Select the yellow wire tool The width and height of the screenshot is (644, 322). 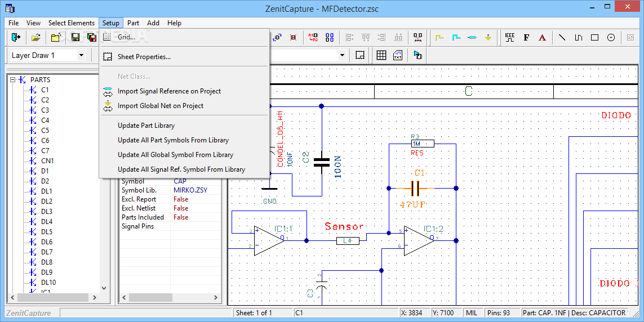tap(439, 37)
